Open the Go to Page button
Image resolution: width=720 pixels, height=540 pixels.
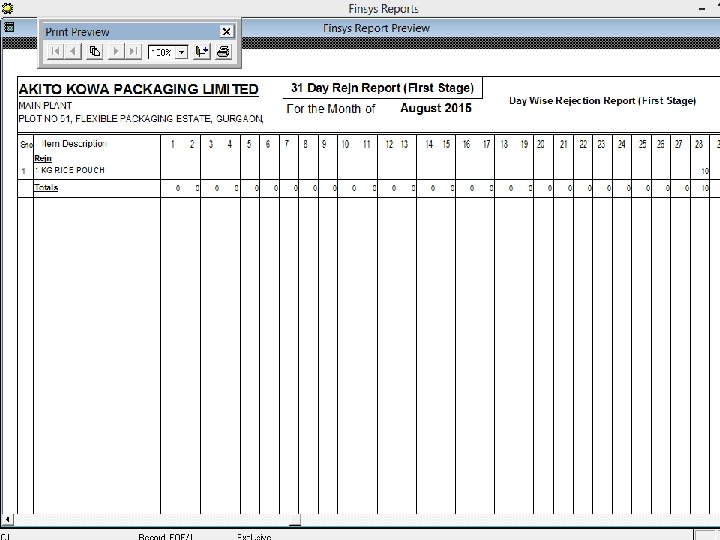[x=95, y=51]
